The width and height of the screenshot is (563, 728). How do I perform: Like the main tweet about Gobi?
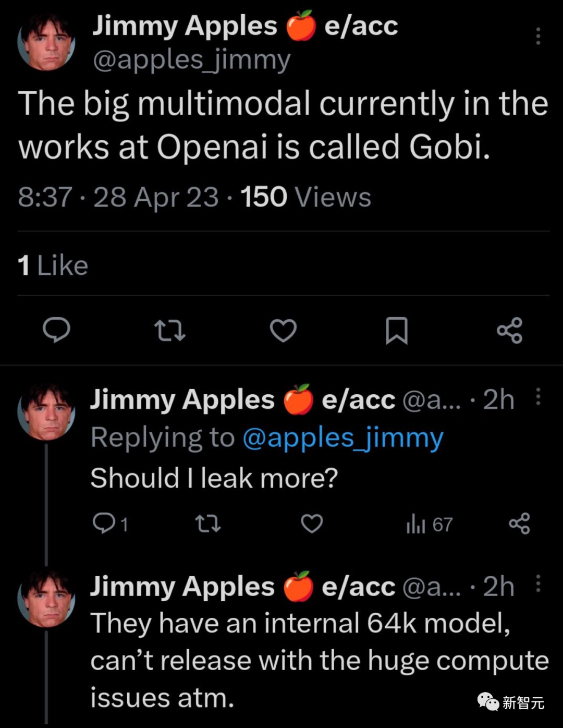pos(283,331)
